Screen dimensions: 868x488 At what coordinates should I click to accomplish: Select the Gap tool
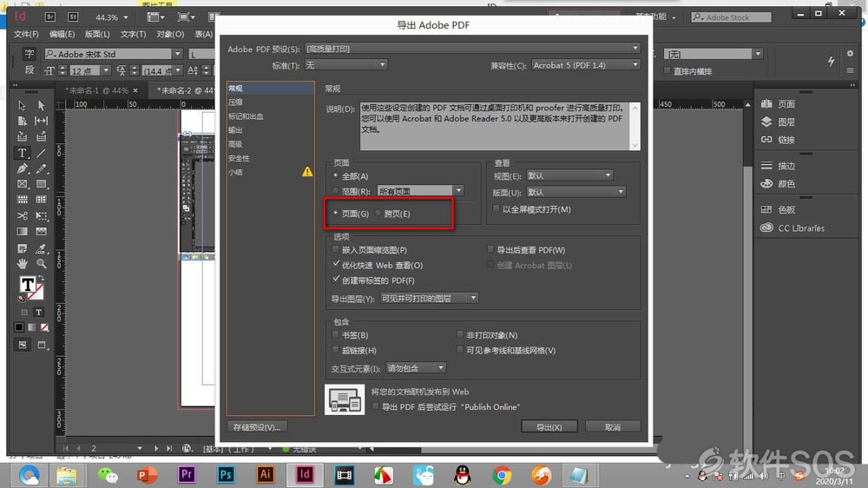click(41, 121)
